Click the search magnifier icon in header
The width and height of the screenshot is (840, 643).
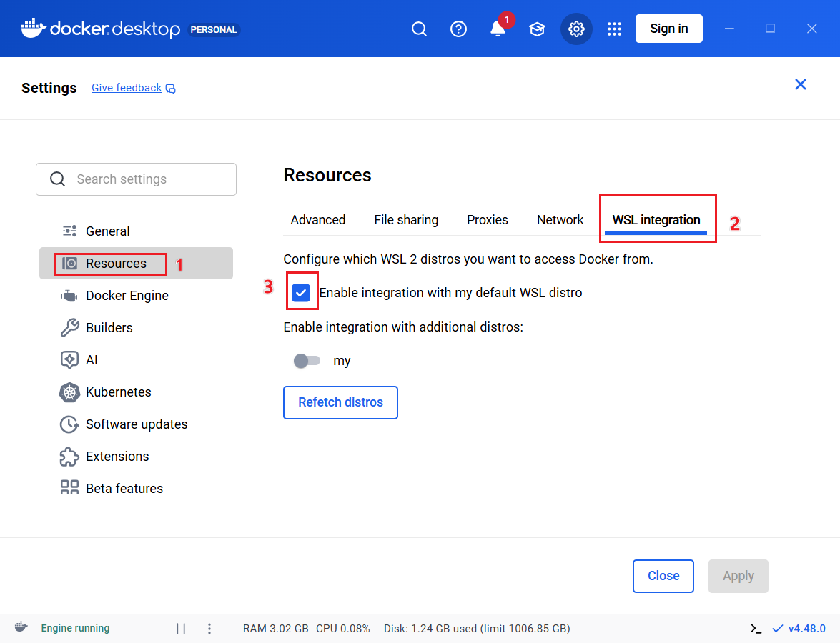[x=420, y=29]
